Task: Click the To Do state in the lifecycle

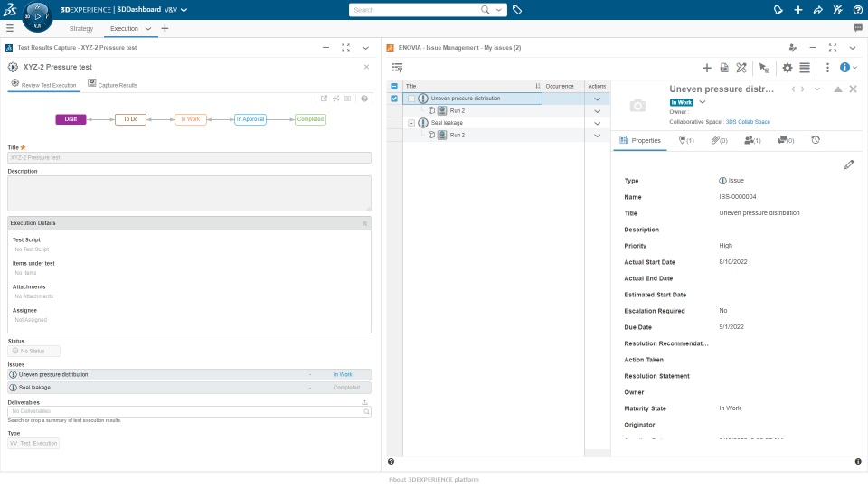Action: coord(130,119)
